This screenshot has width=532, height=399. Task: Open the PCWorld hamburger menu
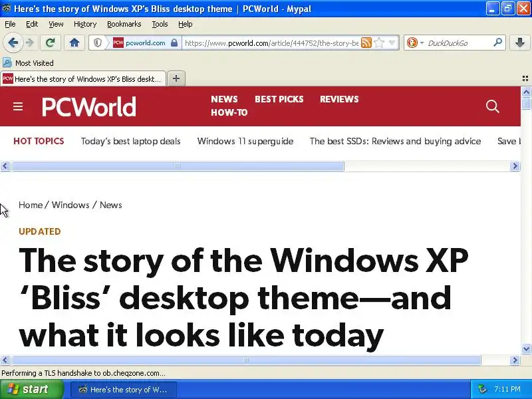click(18, 106)
